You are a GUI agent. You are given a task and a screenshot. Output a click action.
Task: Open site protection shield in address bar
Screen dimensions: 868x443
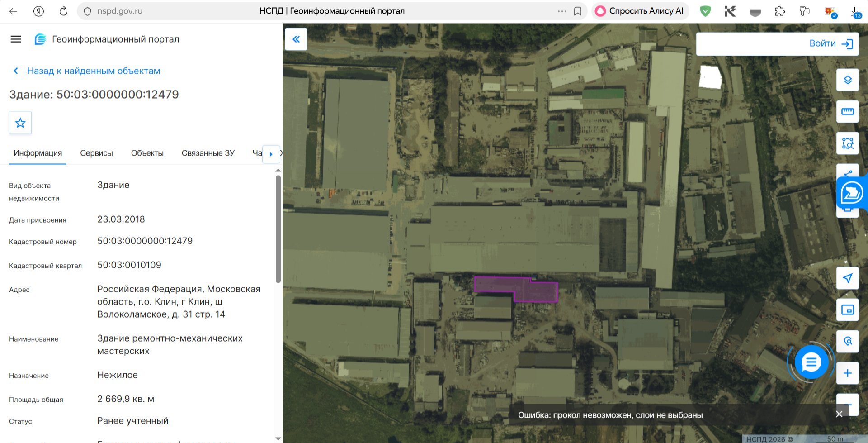(x=88, y=11)
